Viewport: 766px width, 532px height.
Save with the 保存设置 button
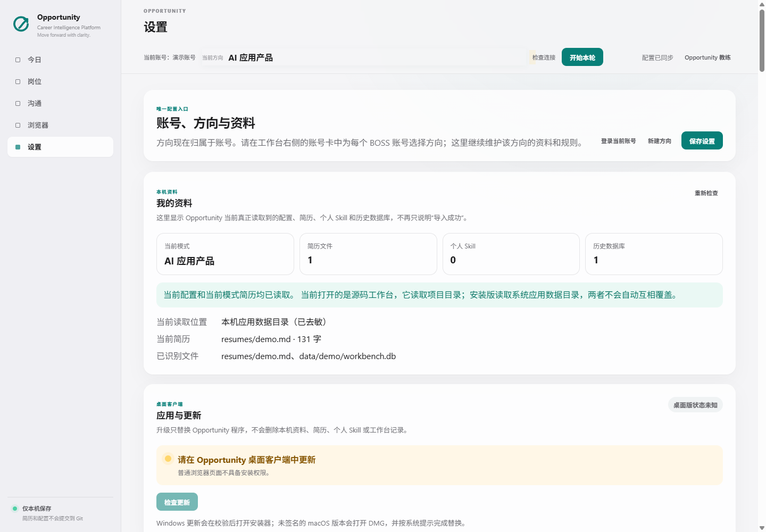(702, 141)
